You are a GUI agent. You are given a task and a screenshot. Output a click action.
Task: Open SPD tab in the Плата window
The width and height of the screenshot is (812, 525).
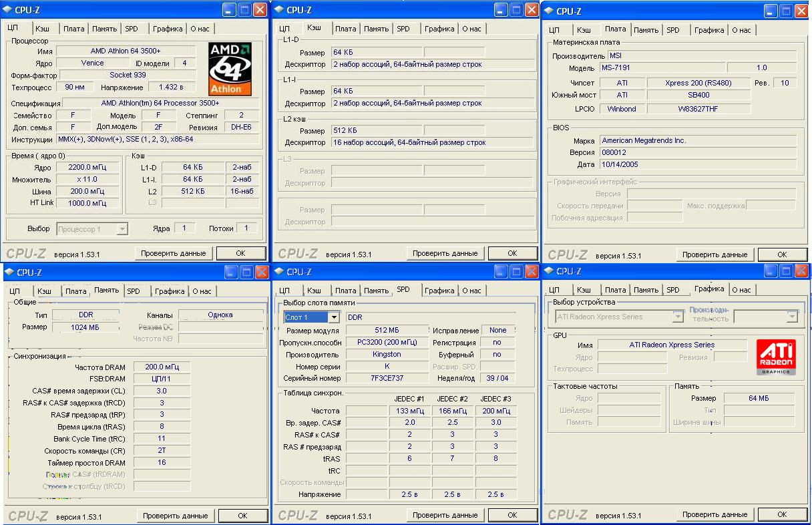click(x=672, y=30)
